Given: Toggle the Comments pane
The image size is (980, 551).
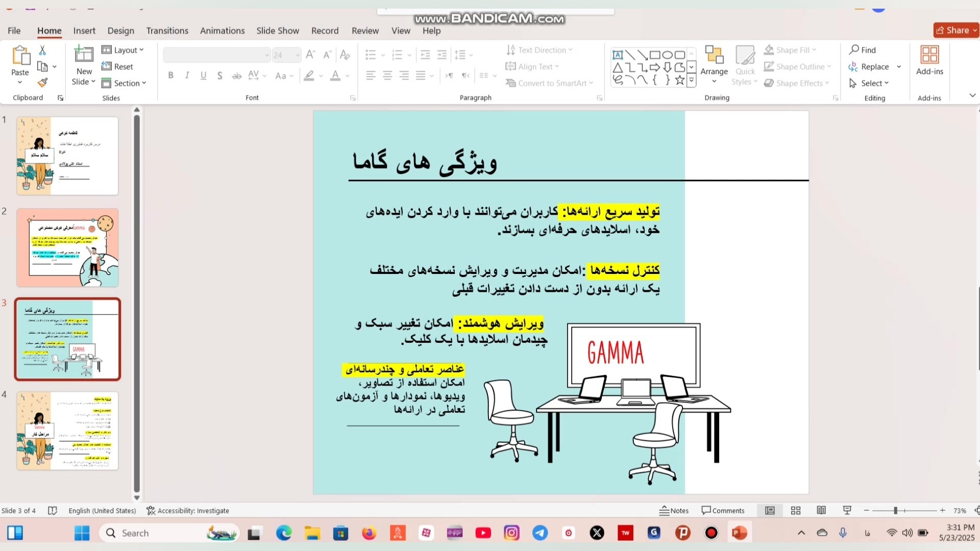Looking at the screenshot, I should tap(723, 511).
